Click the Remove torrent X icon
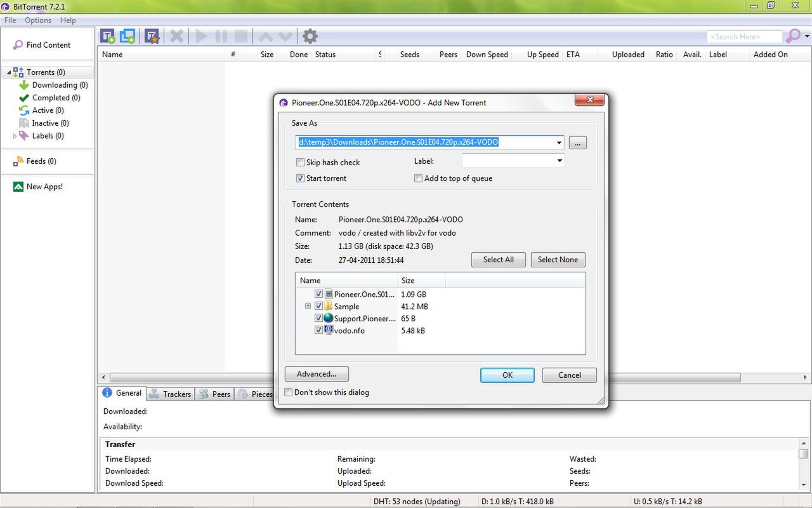This screenshot has height=508, width=812. pyautogui.click(x=177, y=36)
